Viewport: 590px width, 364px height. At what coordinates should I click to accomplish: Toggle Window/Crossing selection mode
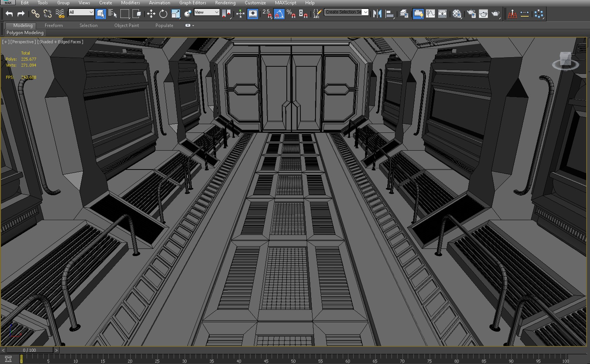pos(137,14)
